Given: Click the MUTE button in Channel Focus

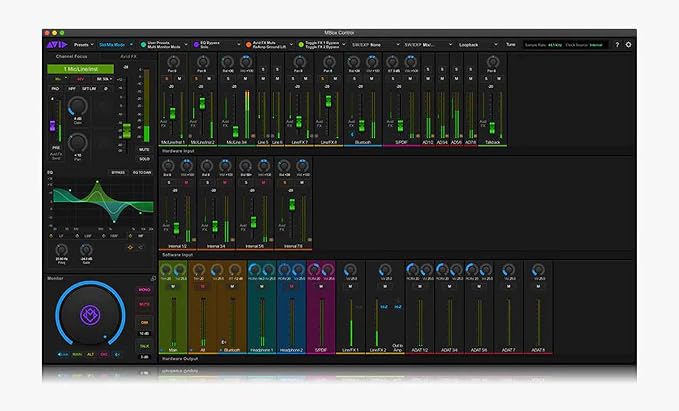Looking at the screenshot, I should click(x=144, y=149).
